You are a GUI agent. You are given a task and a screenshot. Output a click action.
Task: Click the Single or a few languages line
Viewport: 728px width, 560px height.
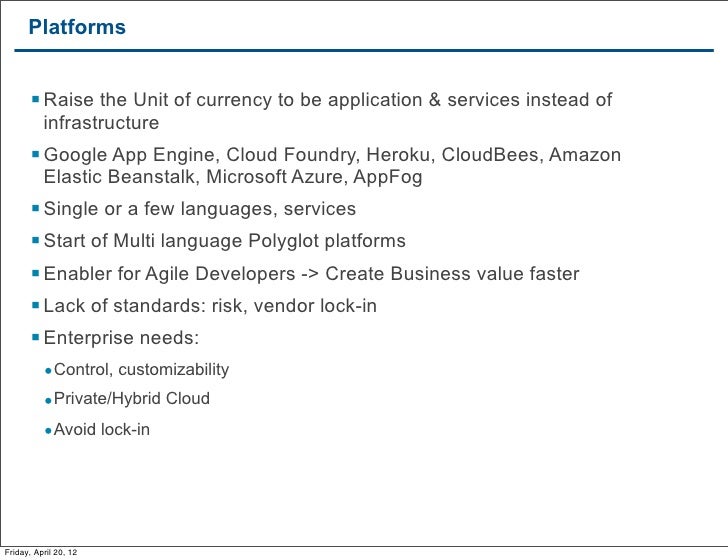tap(200, 210)
